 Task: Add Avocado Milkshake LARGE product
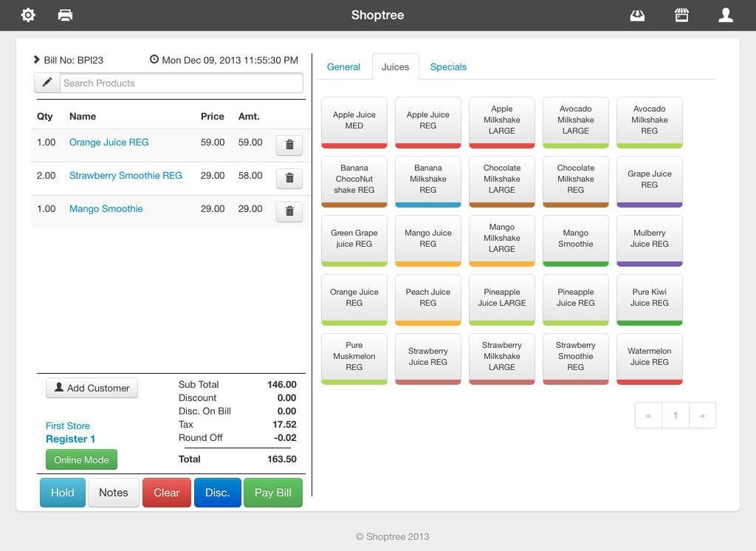(x=576, y=123)
